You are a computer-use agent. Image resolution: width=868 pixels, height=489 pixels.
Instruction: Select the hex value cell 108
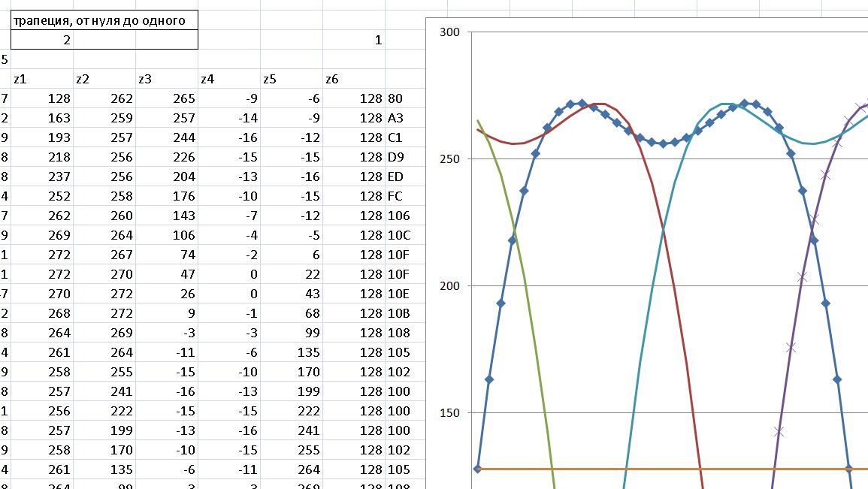tap(405, 333)
